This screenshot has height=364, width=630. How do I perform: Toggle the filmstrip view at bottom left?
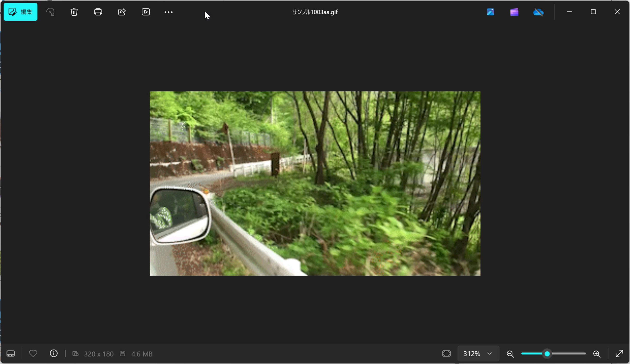[11, 353]
